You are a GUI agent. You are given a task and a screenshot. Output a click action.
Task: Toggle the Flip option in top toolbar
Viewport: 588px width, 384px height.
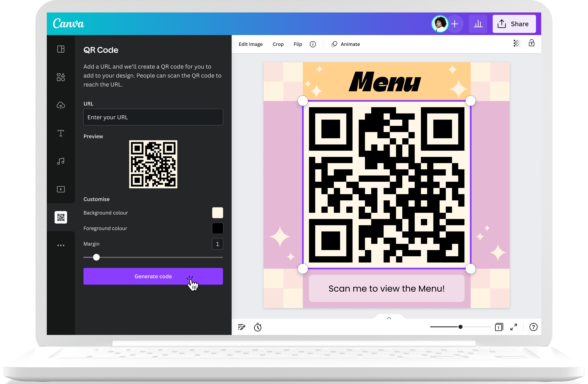click(x=298, y=44)
